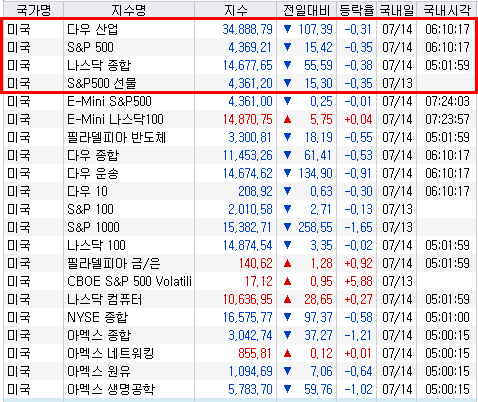Sort by the 지수명 column header
Screen dimensions: 478x402
point(129,10)
